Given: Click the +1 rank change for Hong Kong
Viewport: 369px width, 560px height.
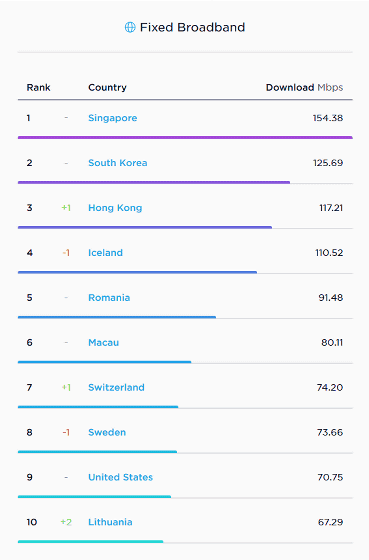Looking at the screenshot, I should (x=66, y=208).
